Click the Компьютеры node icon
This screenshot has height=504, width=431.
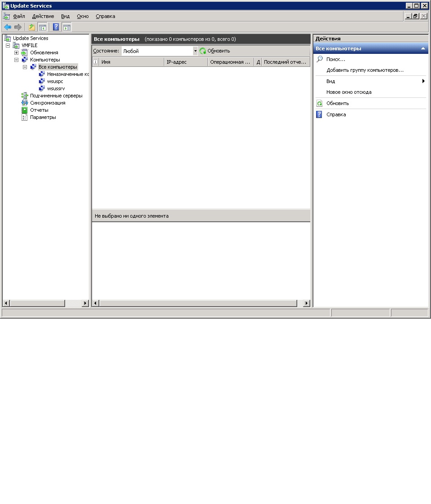(24, 59)
